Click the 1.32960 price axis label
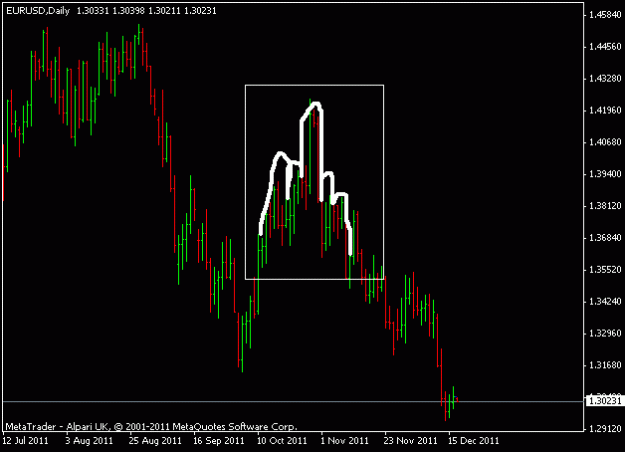Image resolution: width=625 pixels, height=452 pixels. tap(605, 333)
